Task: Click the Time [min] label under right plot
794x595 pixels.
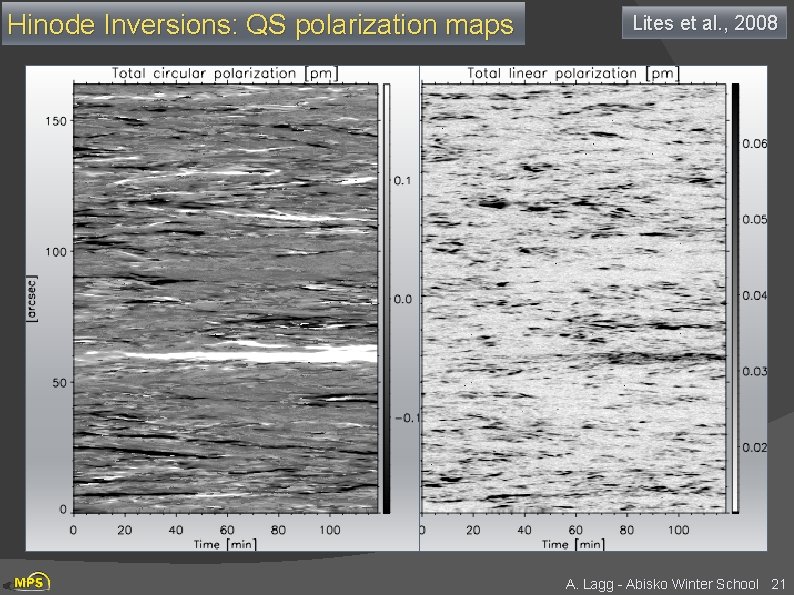Action: point(573,544)
